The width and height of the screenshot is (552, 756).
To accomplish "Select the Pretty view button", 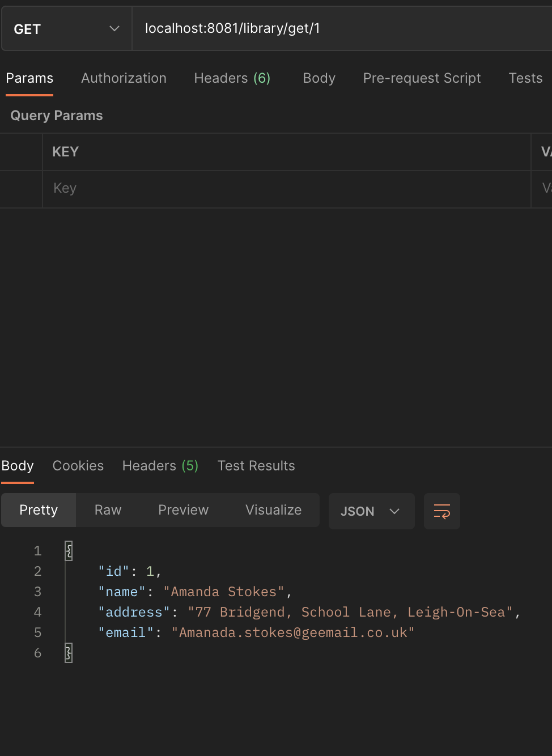I will pyautogui.click(x=39, y=510).
